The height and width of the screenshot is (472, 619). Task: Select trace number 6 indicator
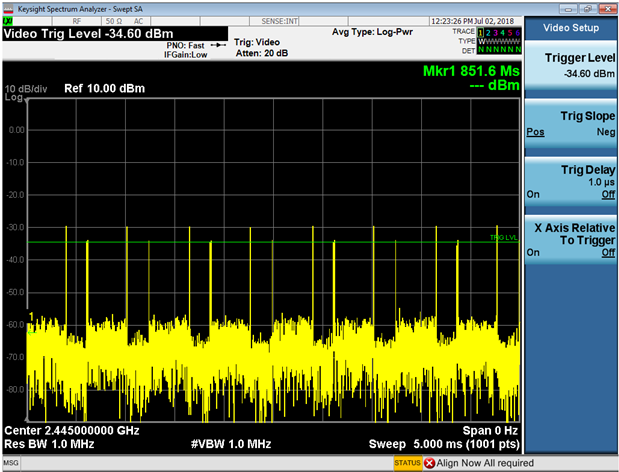(x=517, y=32)
